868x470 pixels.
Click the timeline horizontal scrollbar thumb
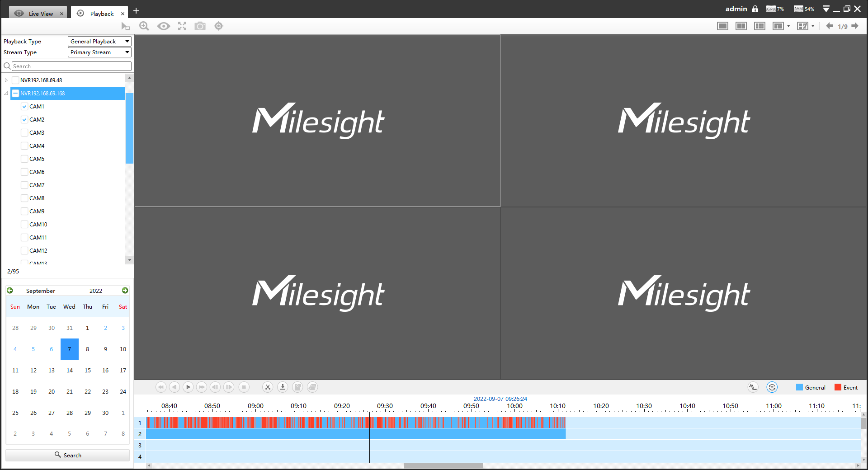click(443, 465)
